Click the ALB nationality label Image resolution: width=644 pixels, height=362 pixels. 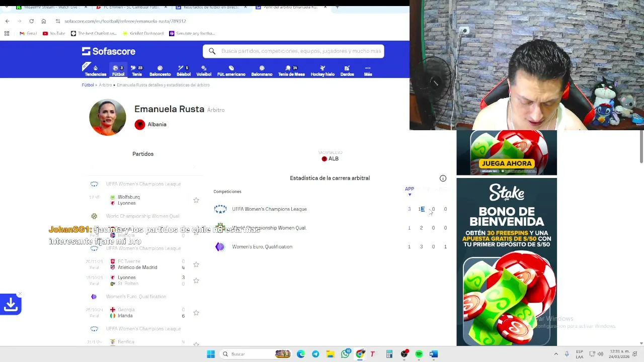point(330,158)
